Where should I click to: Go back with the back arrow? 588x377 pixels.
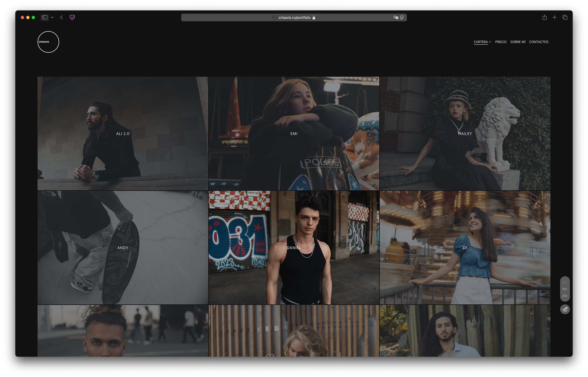[x=62, y=17]
